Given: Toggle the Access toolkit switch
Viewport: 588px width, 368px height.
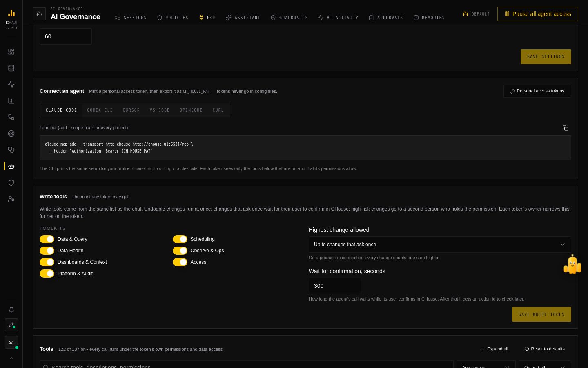Looking at the screenshot, I should (x=180, y=262).
